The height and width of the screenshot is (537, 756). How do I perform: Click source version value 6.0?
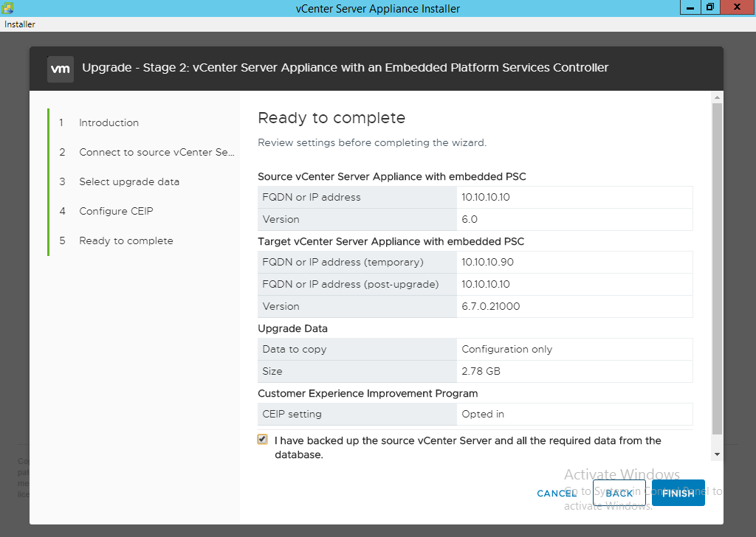click(x=469, y=219)
